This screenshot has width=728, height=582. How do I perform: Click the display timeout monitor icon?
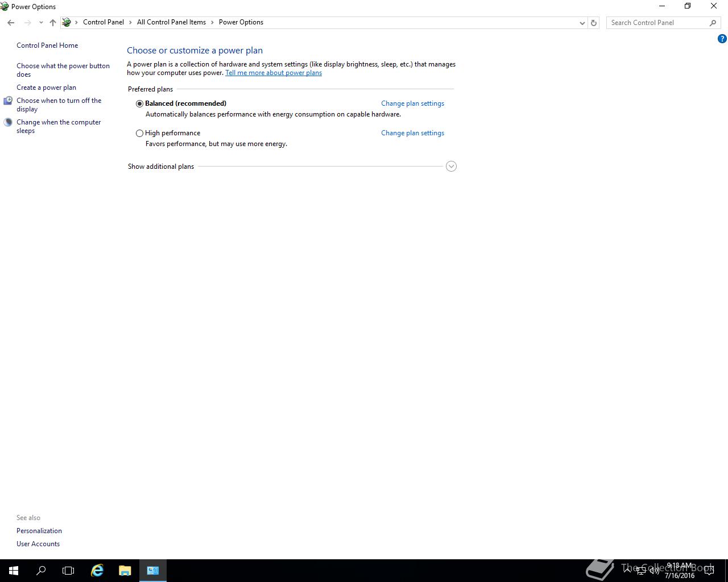point(8,101)
